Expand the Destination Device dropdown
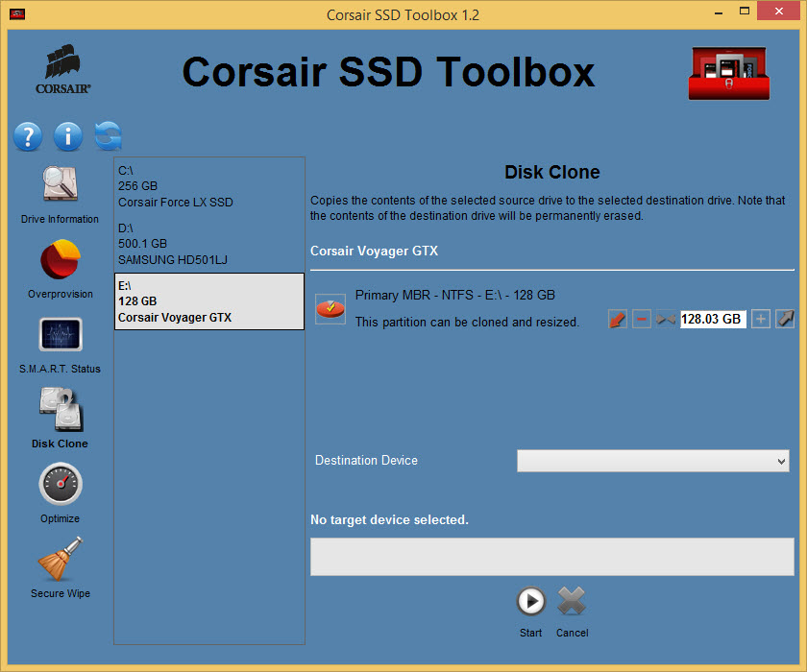The height and width of the screenshot is (672, 807). [653, 461]
